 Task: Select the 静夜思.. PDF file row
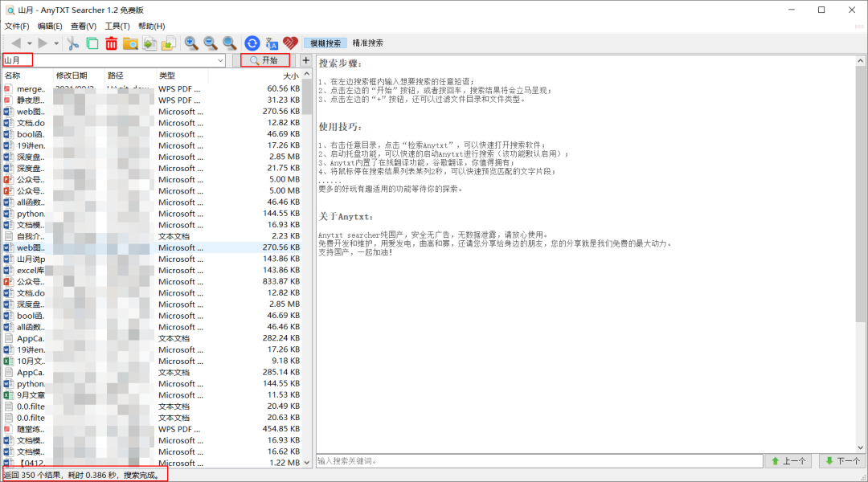tap(152, 100)
